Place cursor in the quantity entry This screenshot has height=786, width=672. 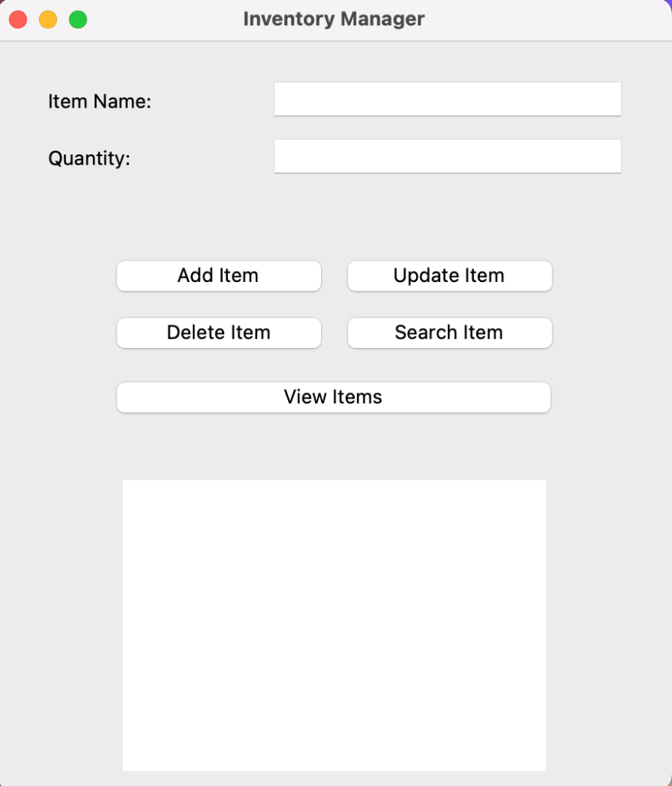pos(447,156)
